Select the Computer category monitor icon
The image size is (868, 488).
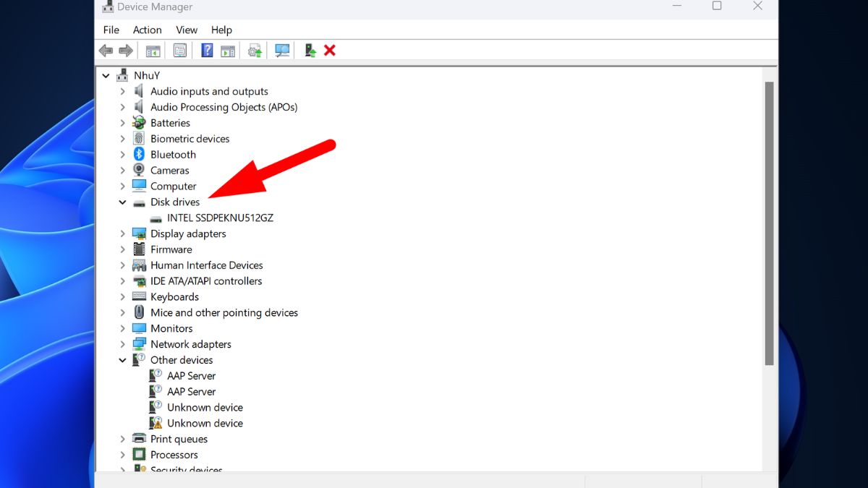click(x=139, y=186)
